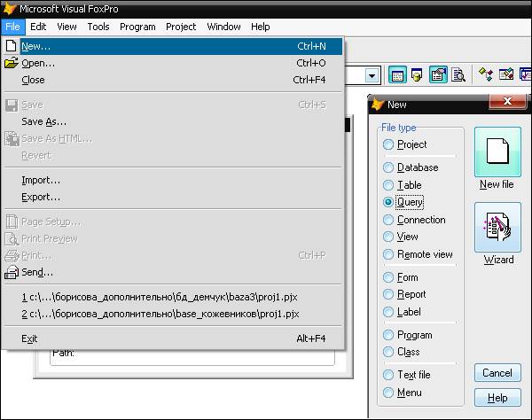This screenshot has width=532, height=420.
Task: Select the Project file type radio
Action: coord(388,144)
